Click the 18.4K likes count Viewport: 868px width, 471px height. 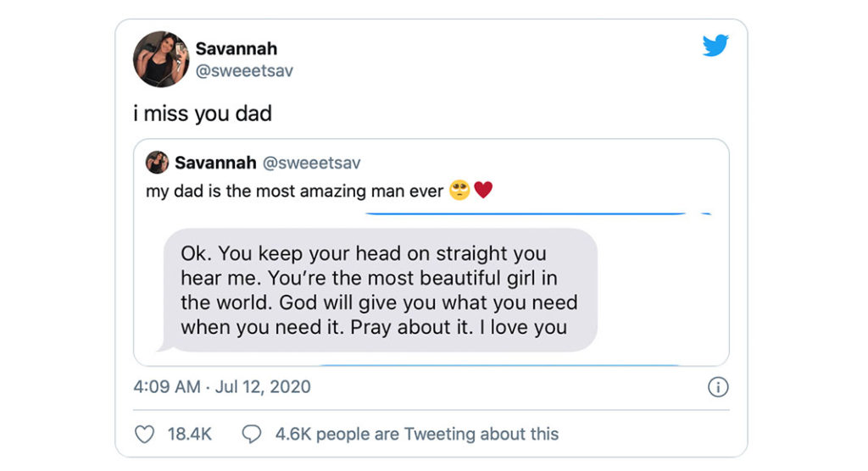tap(189, 435)
